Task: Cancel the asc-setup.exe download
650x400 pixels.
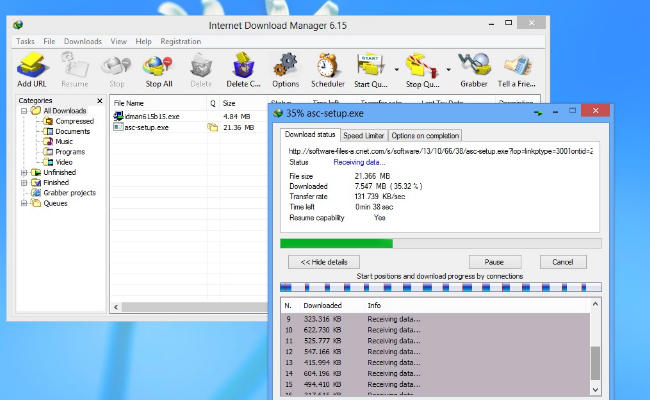Action: [563, 262]
